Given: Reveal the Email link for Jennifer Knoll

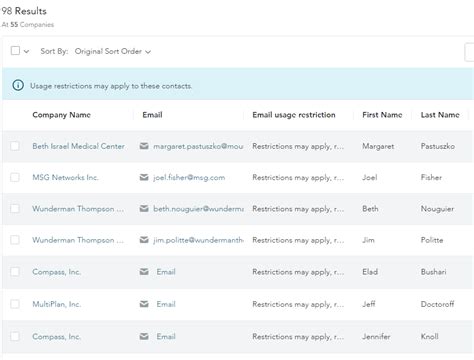Looking at the screenshot, I should (166, 336).
